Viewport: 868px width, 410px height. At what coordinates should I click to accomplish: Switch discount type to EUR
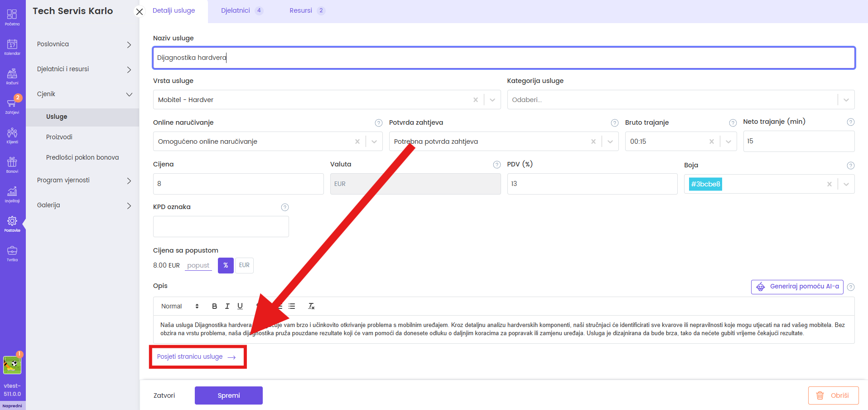pos(244,265)
